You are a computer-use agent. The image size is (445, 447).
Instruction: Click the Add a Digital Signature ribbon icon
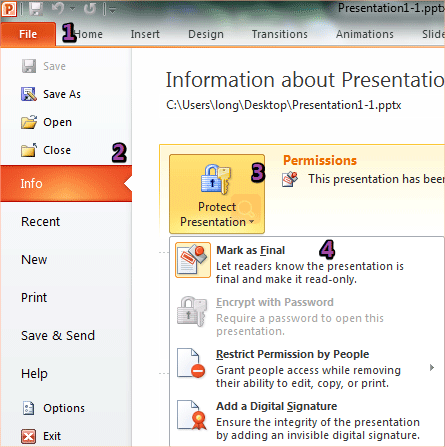[192, 415]
